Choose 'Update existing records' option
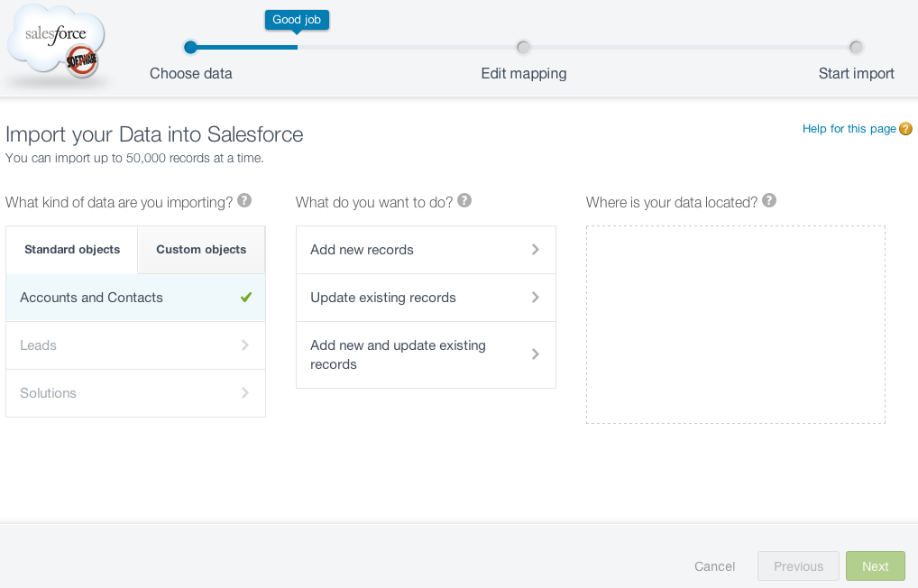This screenshot has width=918, height=588. (x=426, y=298)
